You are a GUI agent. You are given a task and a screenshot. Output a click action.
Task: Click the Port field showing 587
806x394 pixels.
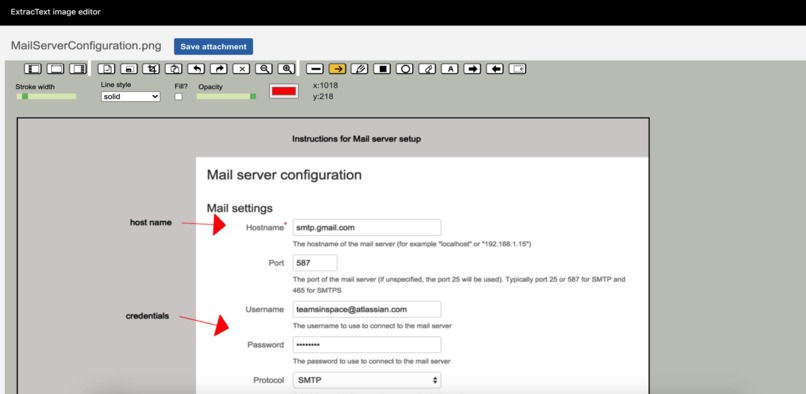coord(315,263)
